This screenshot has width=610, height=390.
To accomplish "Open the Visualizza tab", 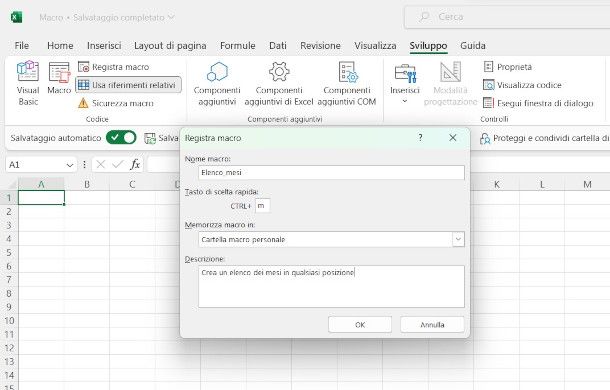I will [375, 46].
